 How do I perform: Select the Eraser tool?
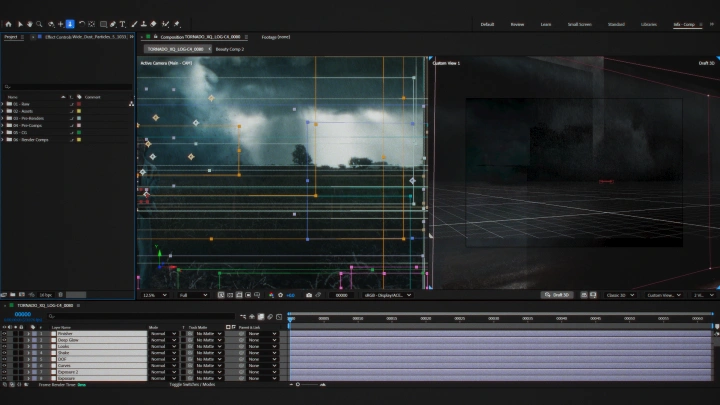[153, 24]
